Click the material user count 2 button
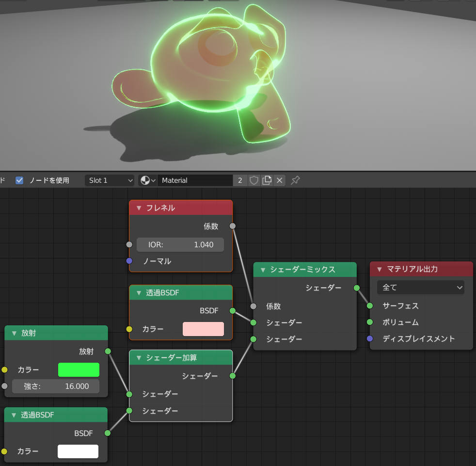Screen dimensions: 476x466 tap(240, 180)
